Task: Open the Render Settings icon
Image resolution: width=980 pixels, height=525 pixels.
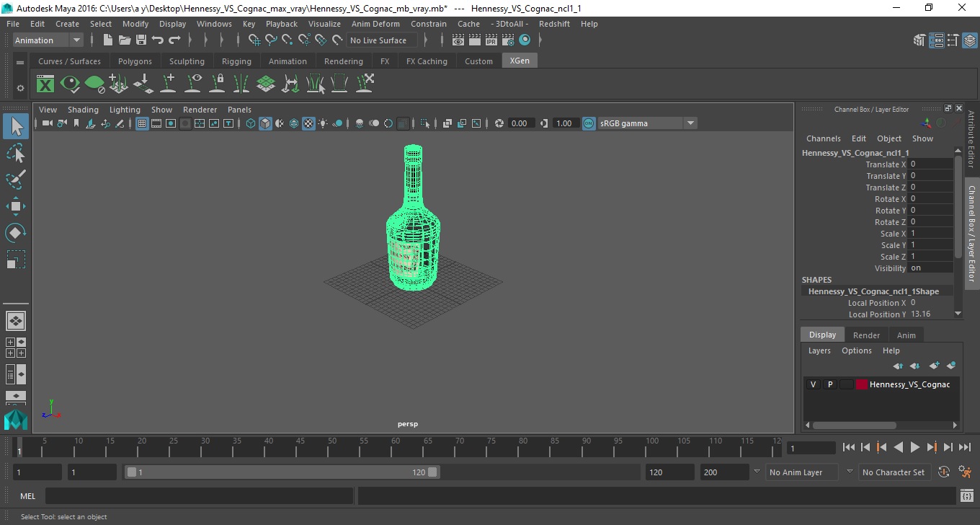Action: [x=508, y=40]
